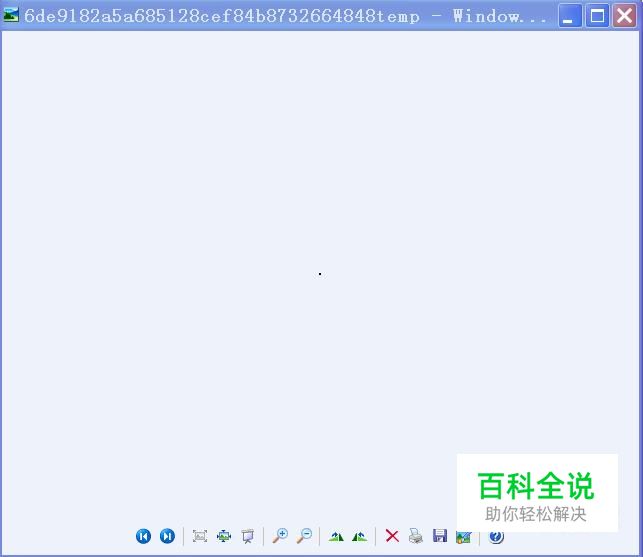Minimize the picture viewer window
This screenshot has width=643, height=557.
[570, 16]
